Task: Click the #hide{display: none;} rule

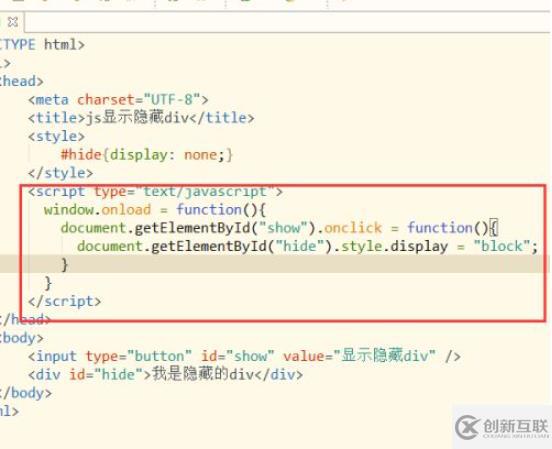Action: [x=146, y=155]
